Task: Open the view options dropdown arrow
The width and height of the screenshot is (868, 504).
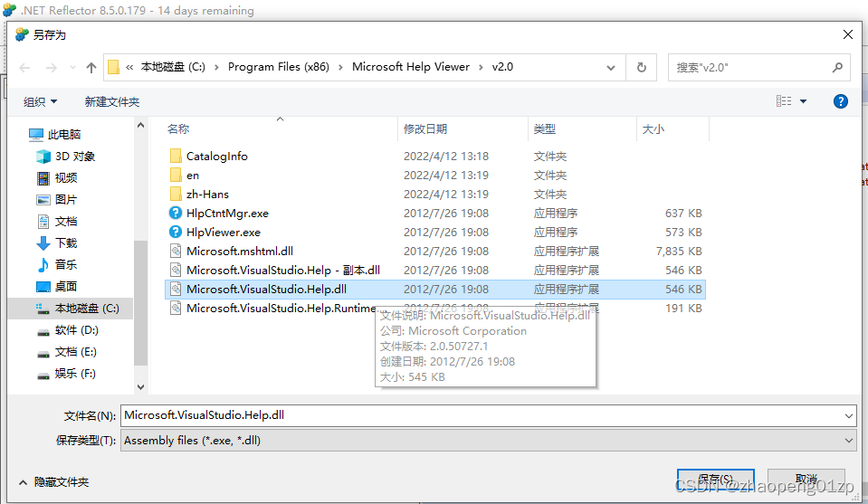Action: tap(803, 101)
